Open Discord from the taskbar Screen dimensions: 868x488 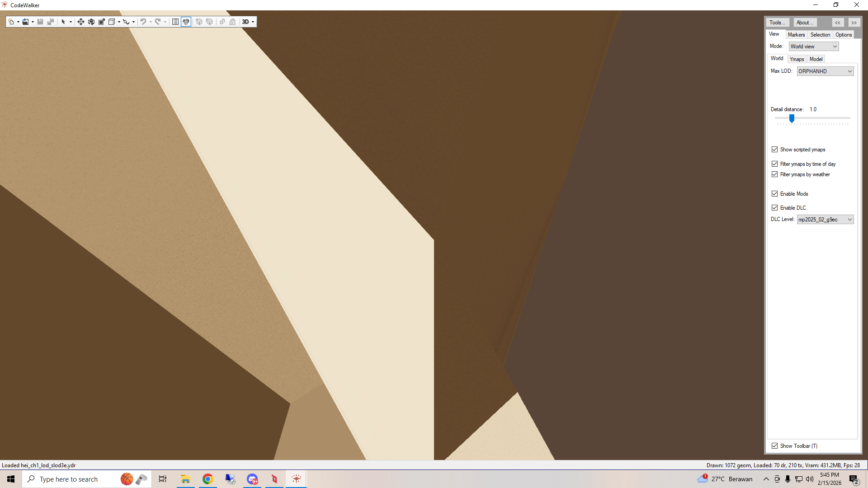(252, 479)
